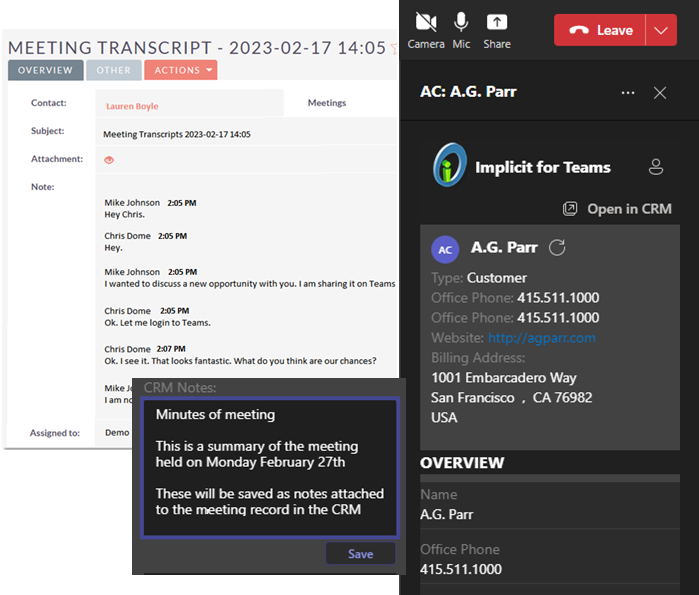Open the agparr.com website link
The height and width of the screenshot is (595, 699).
point(541,338)
